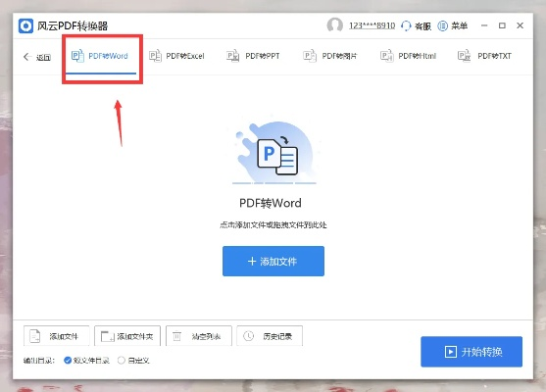Switch to the PDF转Html tab
This screenshot has height=392, width=546.
click(408, 56)
